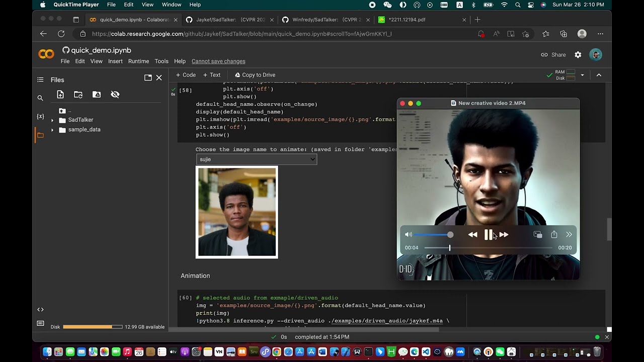
Task: Open a new browser tab
Action: (x=477, y=20)
